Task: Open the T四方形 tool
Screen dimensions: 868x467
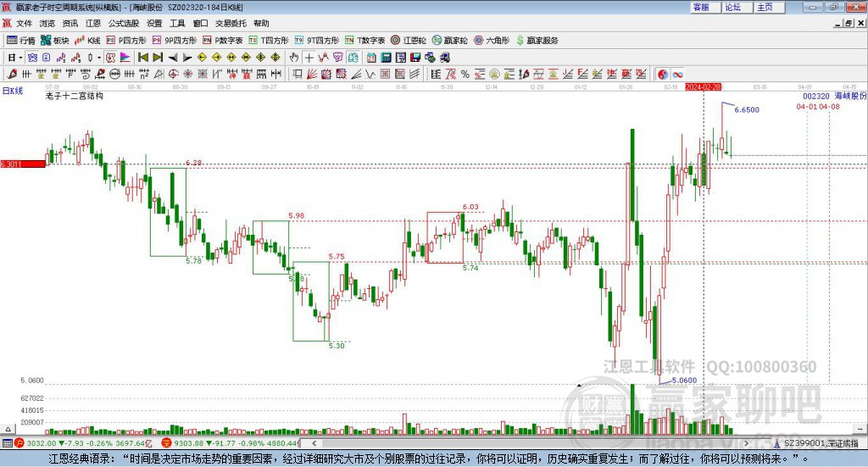Action: pos(269,41)
